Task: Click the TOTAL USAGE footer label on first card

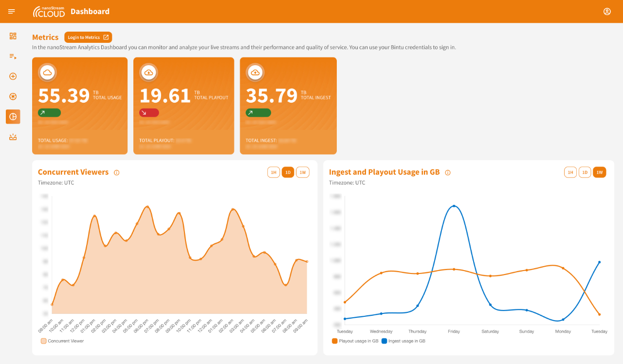Action: [53, 141]
